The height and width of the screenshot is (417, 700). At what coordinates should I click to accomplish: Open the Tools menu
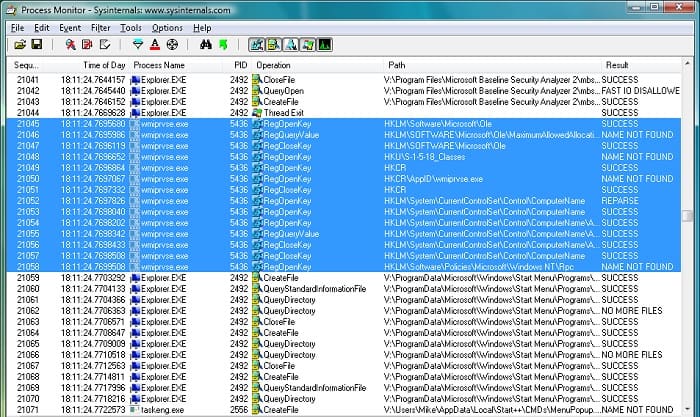[x=131, y=28]
